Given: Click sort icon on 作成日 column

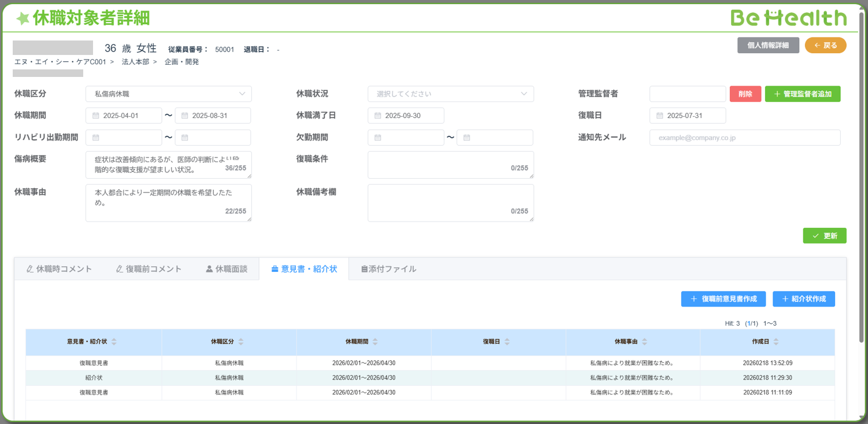Looking at the screenshot, I should coord(776,342).
